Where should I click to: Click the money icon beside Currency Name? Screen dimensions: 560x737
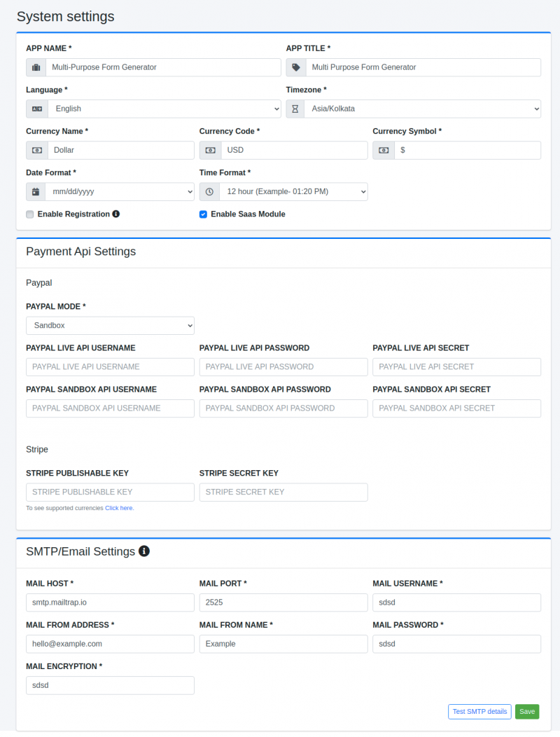pyautogui.click(x=37, y=151)
